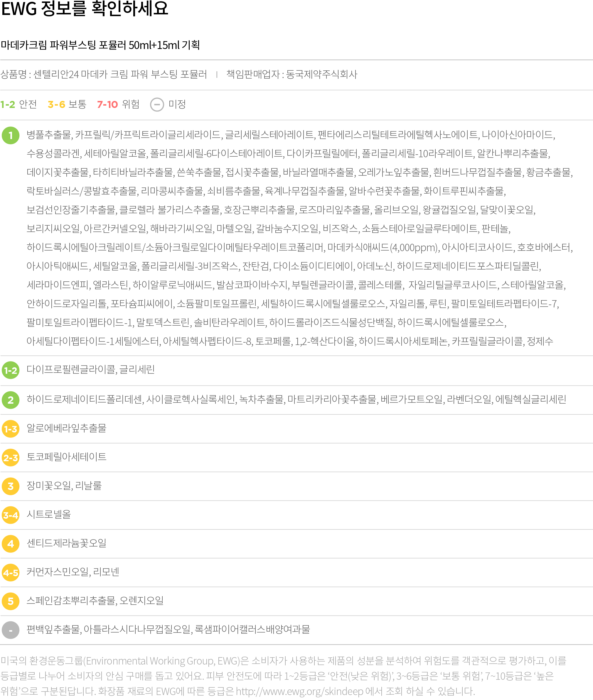This screenshot has height=700, width=593.
Task: Click the green grade 1 badge
Action: [x=10, y=135]
